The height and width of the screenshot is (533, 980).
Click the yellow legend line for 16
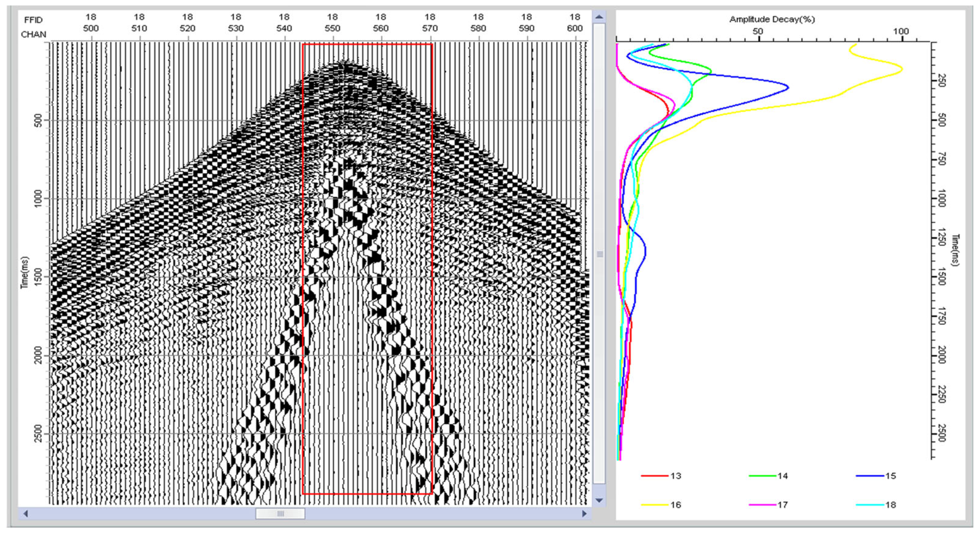pos(654,505)
